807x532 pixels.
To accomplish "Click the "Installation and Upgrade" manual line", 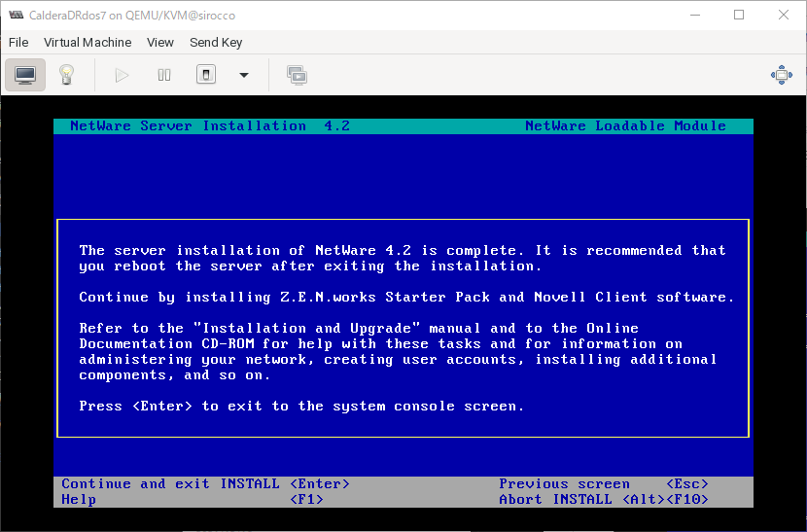I will click(359, 328).
